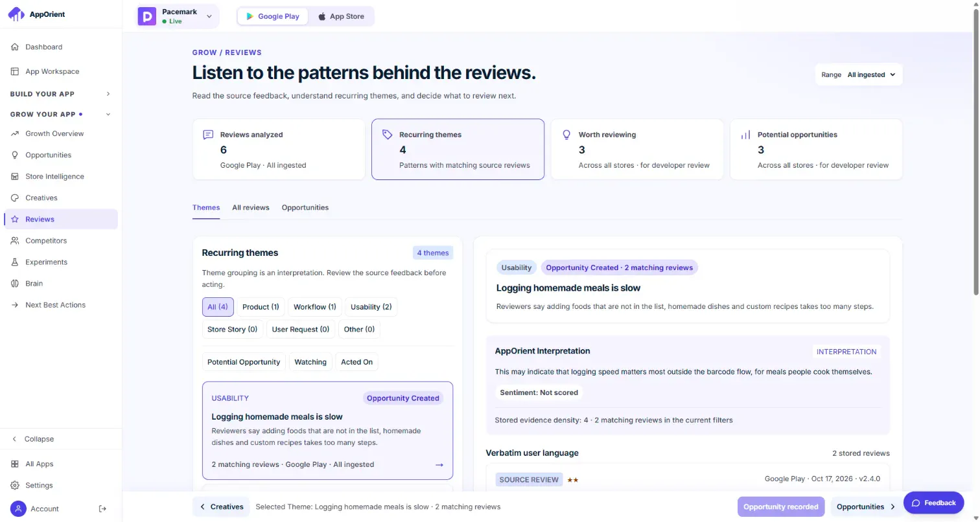
Task: Open the Logging homemade meals theme card arrow
Action: pos(439,465)
